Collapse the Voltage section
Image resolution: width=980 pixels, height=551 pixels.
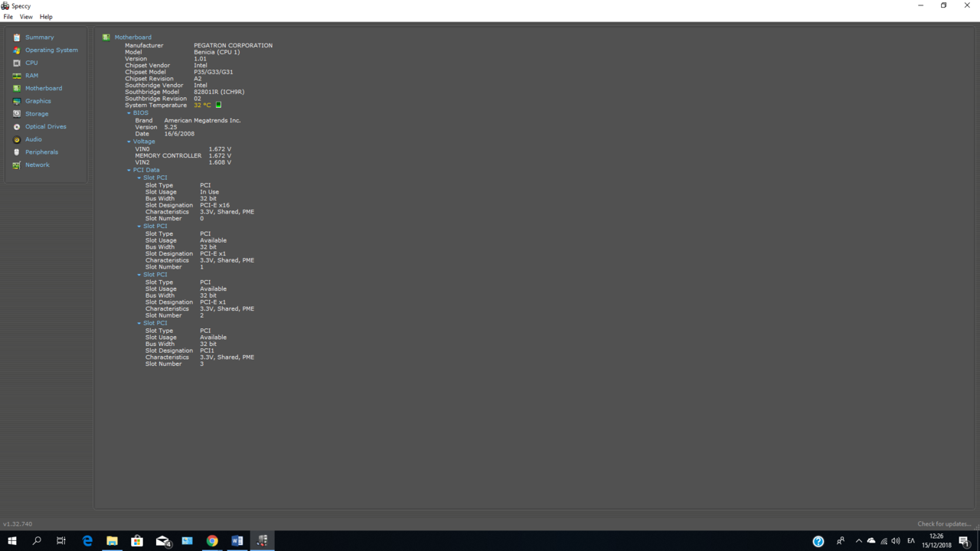129,142
